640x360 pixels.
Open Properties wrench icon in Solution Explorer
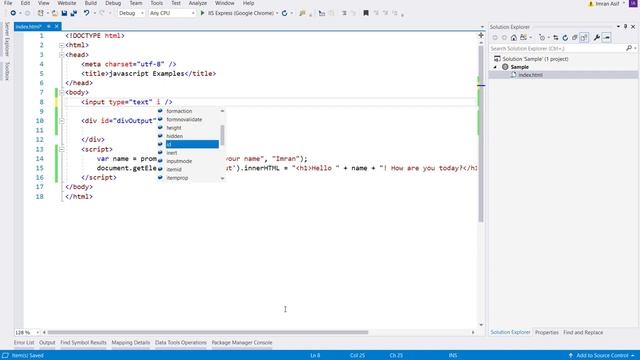[596, 38]
